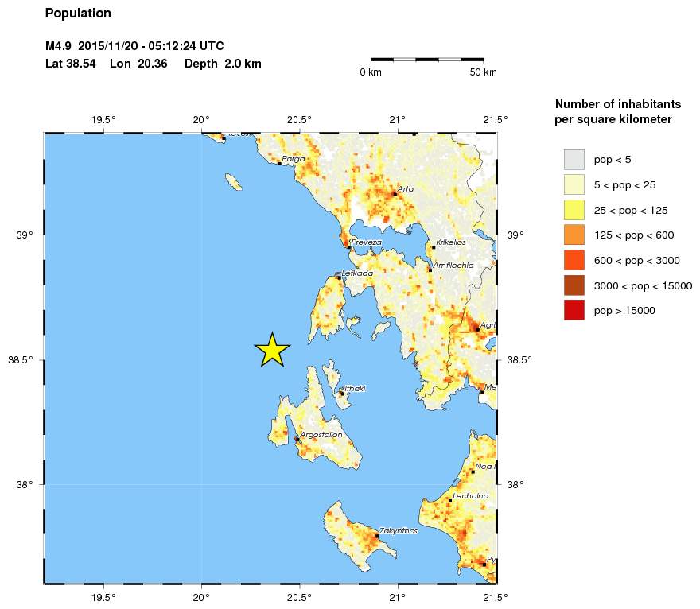Select the brown 3000 < pop < 15000 swatch
Screen dimensions: 700x609
point(574,285)
